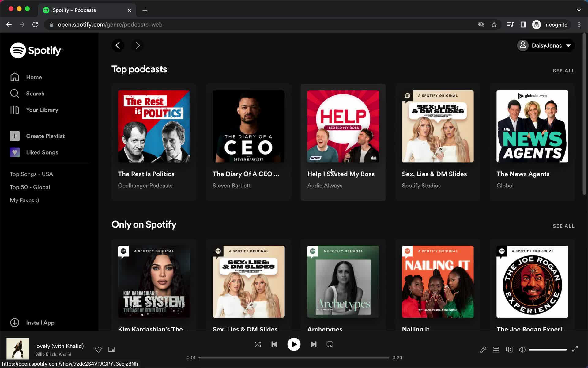Bookmark this page with star icon
The height and width of the screenshot is (368, 588).
pos(494,25)
